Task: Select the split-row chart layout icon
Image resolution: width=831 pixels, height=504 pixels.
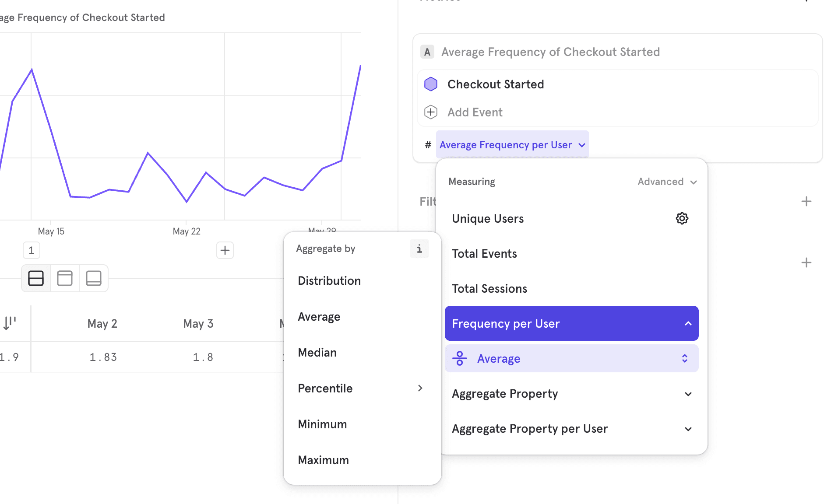Action: click(x=35, y=278)
